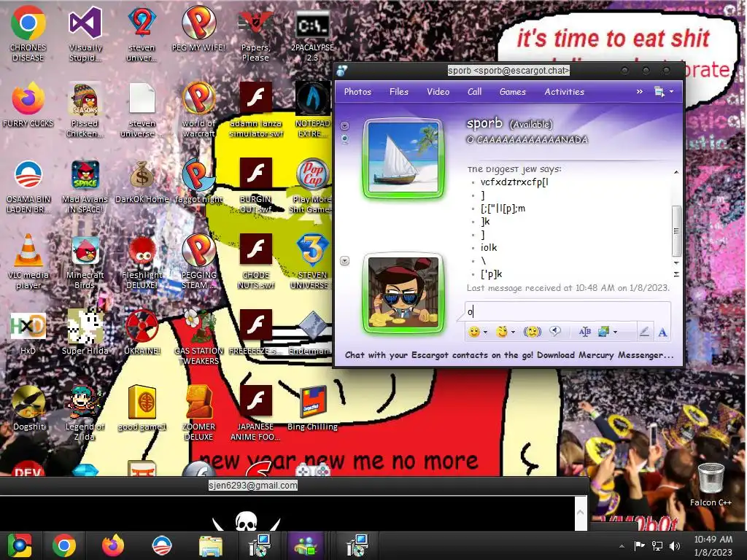
Task: Select the Minecraft Birds desktop icon
Action: click(x=85, y=261)
